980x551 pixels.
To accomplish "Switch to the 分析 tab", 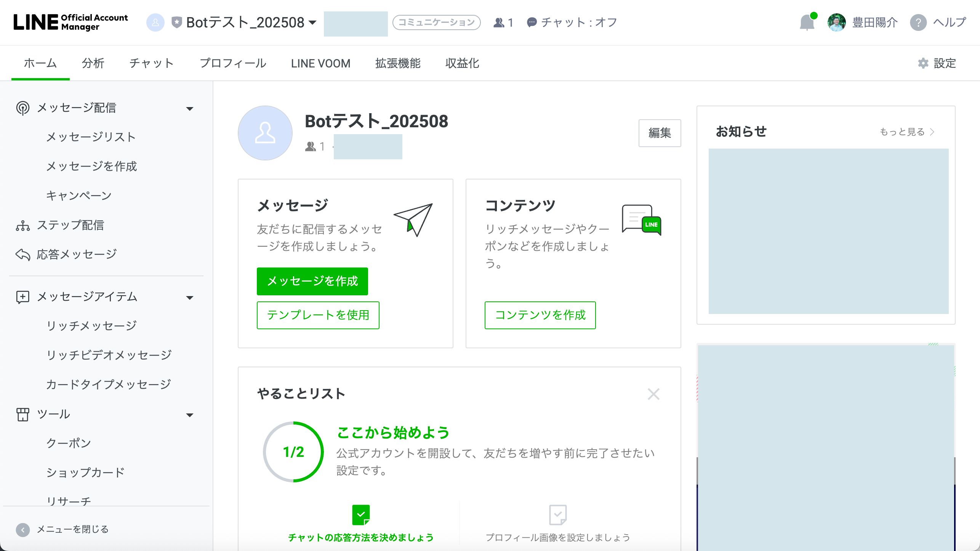I will [x=93, y=63].
